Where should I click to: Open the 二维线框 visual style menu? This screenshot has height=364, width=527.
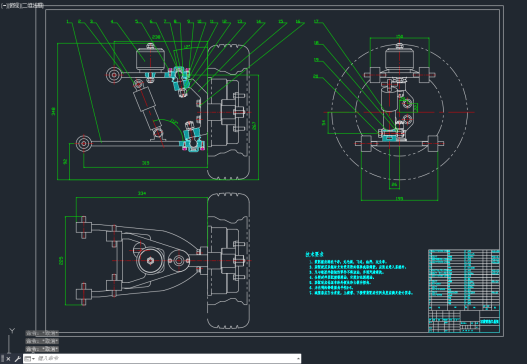pos(33,6)
